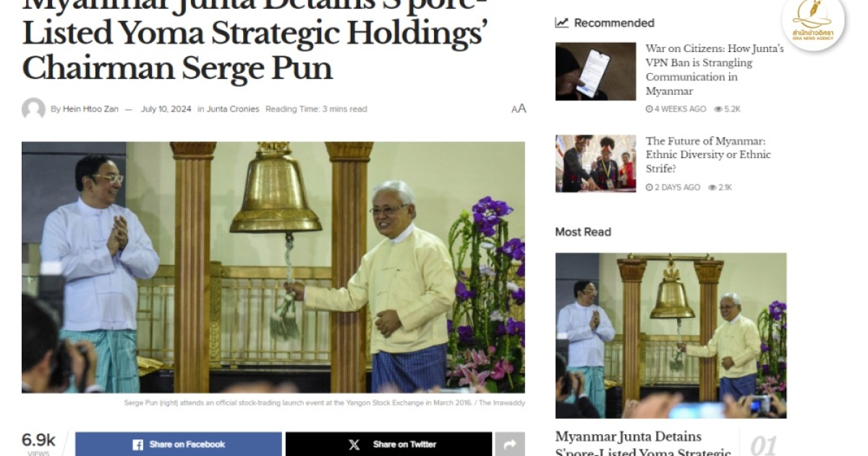Click the clock icon beside 4 WEEKS AGO
Viewport: 868px width, 456px height.
[649, 109]
